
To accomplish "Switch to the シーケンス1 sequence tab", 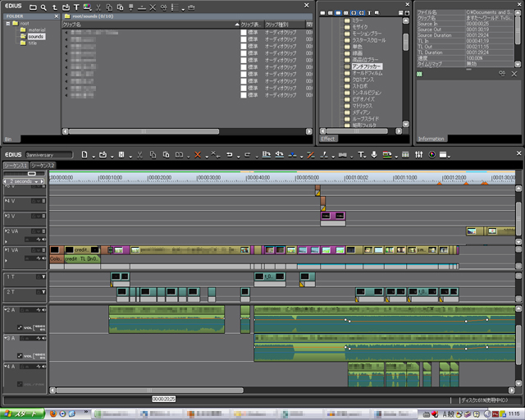I will (x=15, y=165).
